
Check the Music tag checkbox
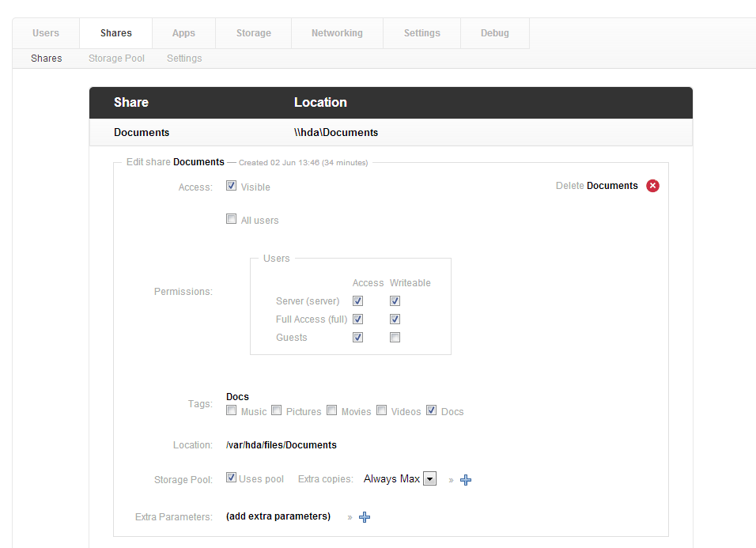coord(232,410)
